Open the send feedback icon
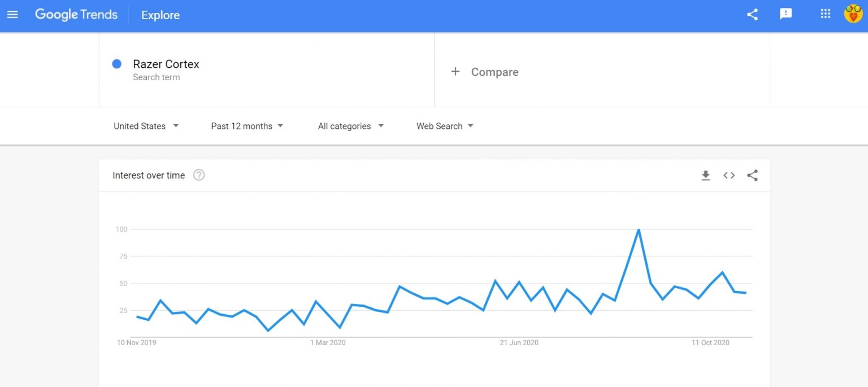 coord(785,15)
